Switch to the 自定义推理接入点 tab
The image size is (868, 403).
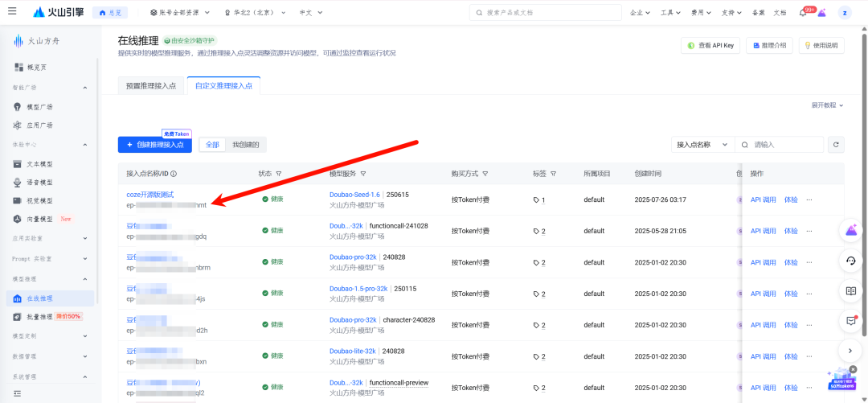(223, 86)
